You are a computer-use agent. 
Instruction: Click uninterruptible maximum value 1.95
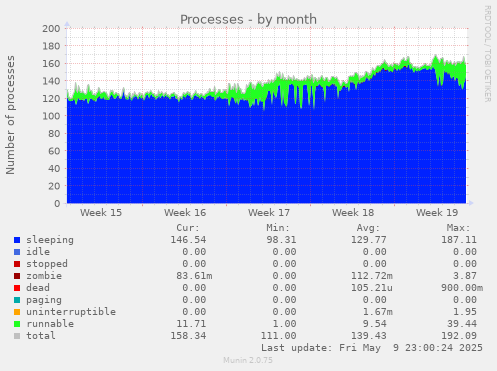point(465,312)
